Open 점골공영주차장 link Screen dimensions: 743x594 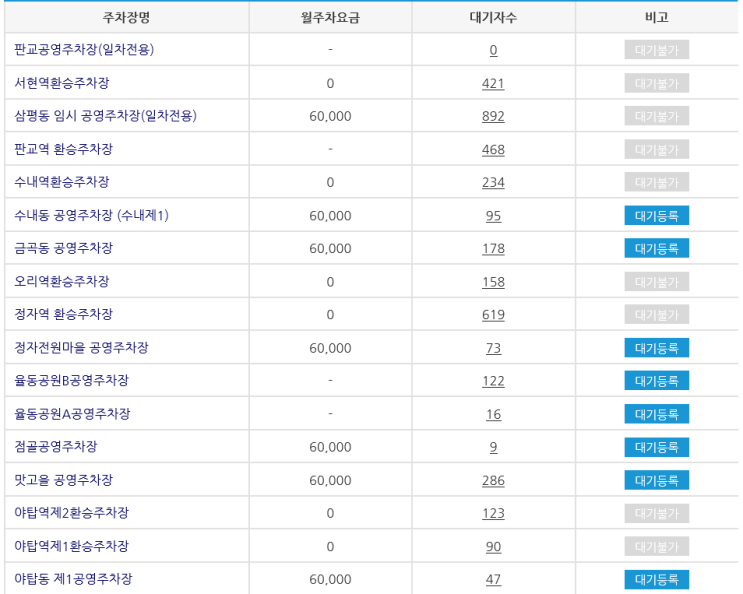(x=56, y=447)
